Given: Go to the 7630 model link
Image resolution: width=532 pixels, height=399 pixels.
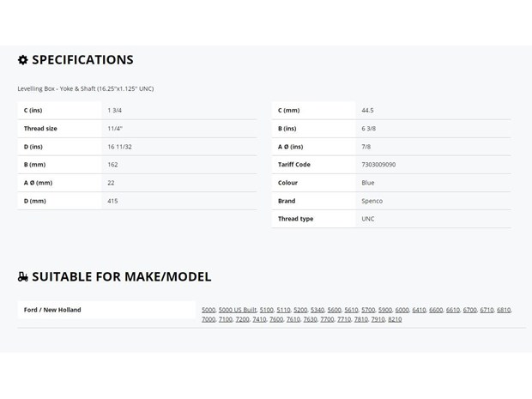Looking at the screenshot, I should [x=310, y=319].
